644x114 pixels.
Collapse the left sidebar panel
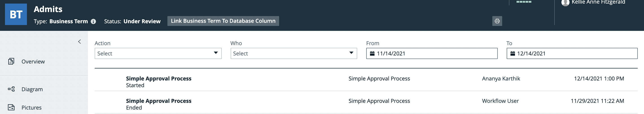click(79, 42)
